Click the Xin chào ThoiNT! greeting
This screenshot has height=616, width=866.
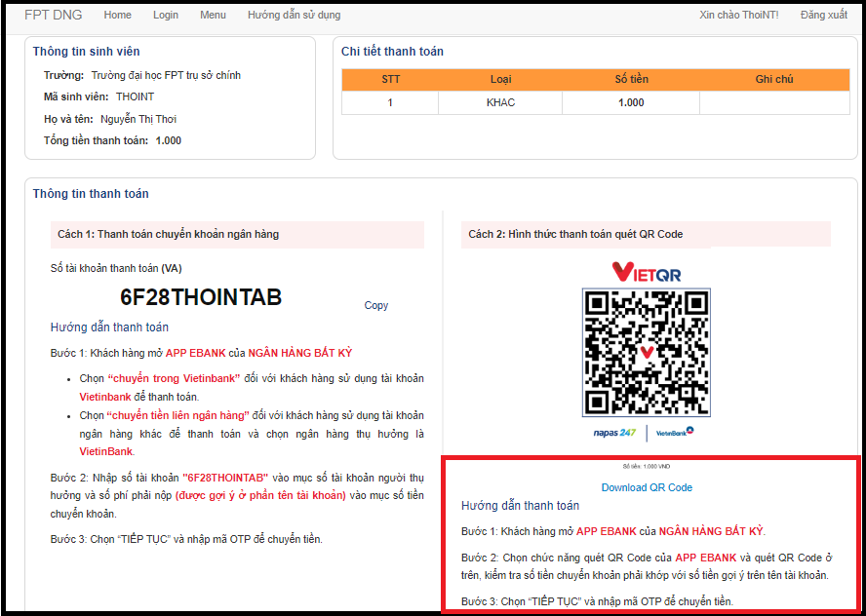click(x=739, y=15)
